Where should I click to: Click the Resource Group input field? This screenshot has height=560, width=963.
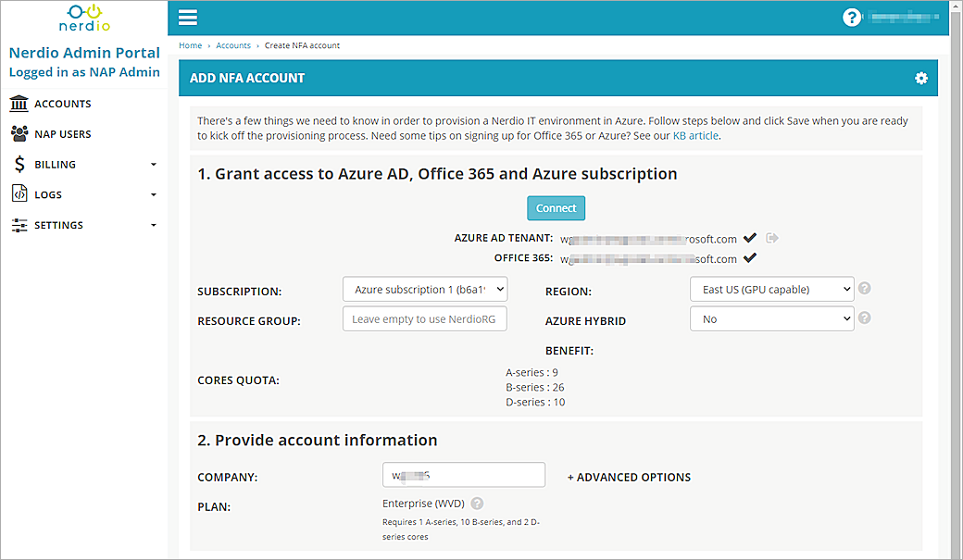425,318
